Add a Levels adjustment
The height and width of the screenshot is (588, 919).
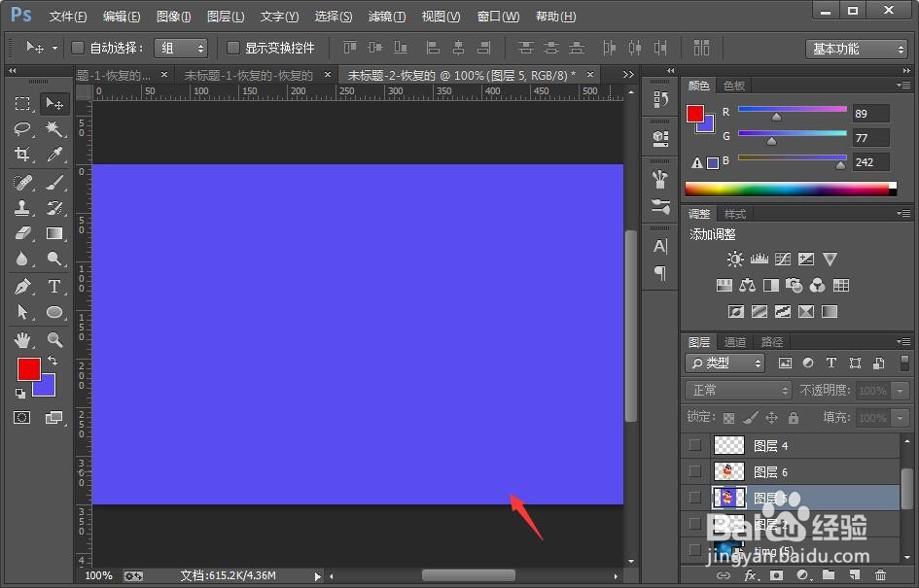pos(759,259)
